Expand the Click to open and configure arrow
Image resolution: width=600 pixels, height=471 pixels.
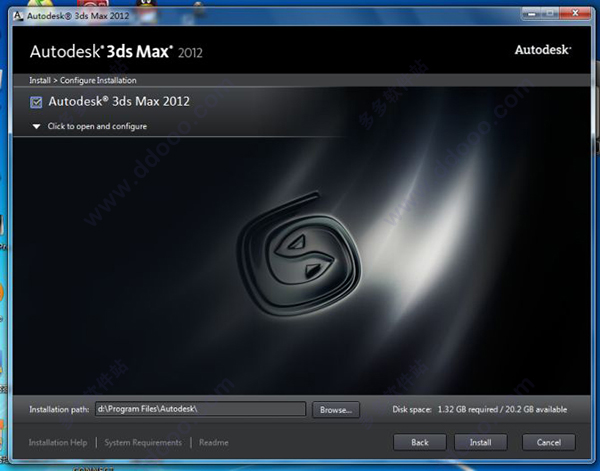point(36,126)
